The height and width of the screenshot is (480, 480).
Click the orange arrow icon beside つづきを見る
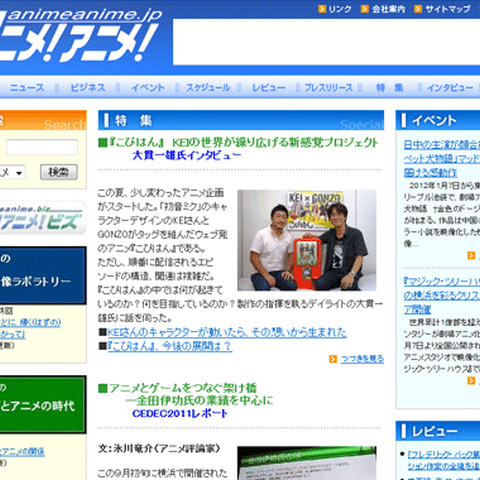[x=333, y=359]
